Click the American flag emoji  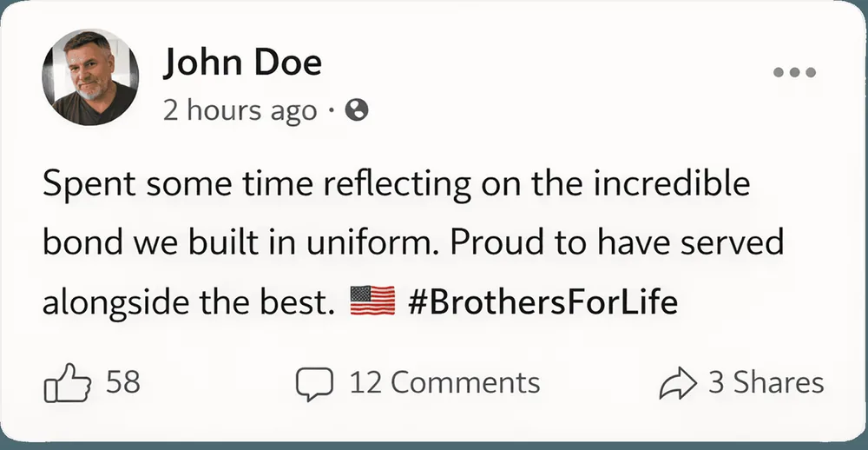pyautogui.click(x=372, y=301)
